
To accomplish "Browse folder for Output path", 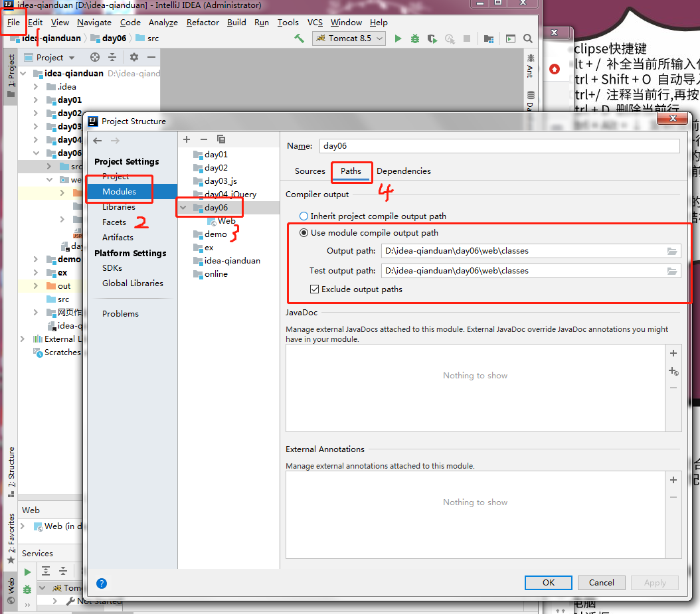I will [x=672, y=251].
